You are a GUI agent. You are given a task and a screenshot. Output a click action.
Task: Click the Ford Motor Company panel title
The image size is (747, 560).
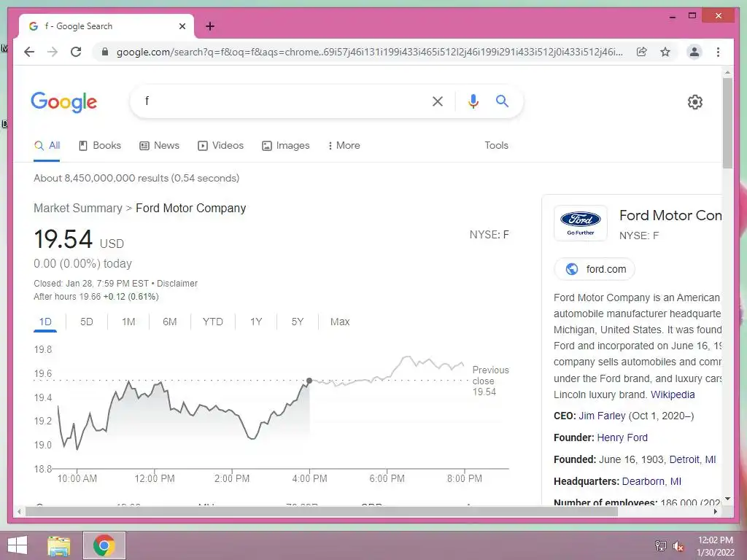(x=670, y=216)
